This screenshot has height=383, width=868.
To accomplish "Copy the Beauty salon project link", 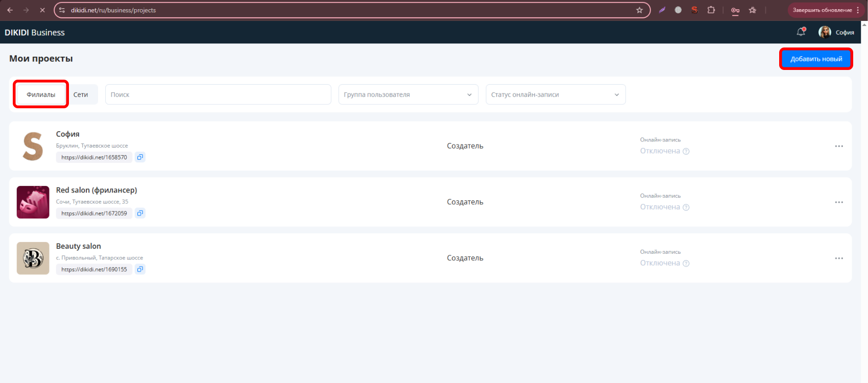I will pos(140,269).
